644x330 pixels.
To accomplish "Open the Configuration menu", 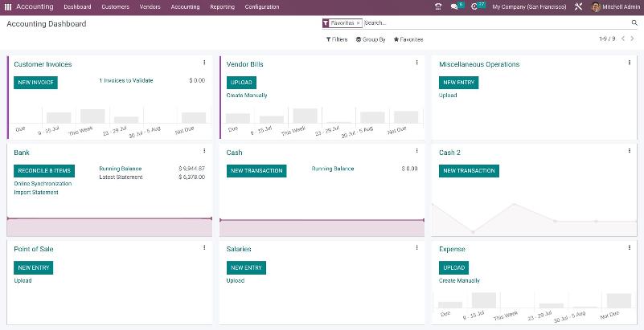I will pyautogui.click(x=262, y=6).
